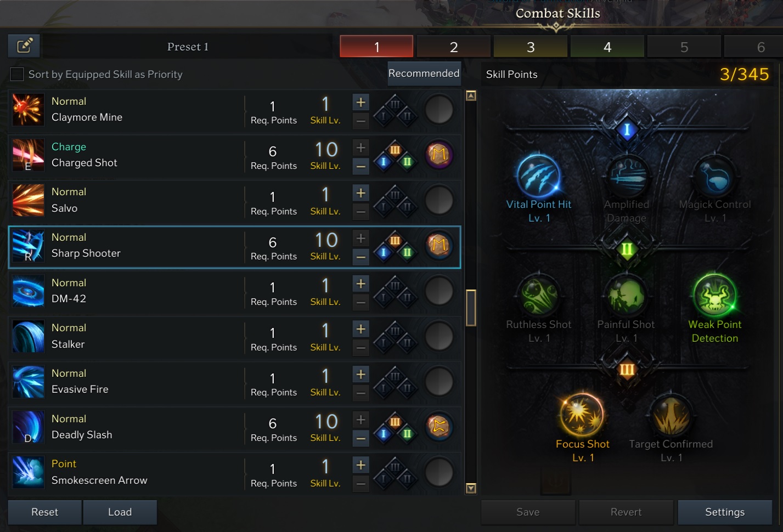Enable Sort by Equipped Skill as Priority
The image size is (783, 532).
(x=17, y=74)
